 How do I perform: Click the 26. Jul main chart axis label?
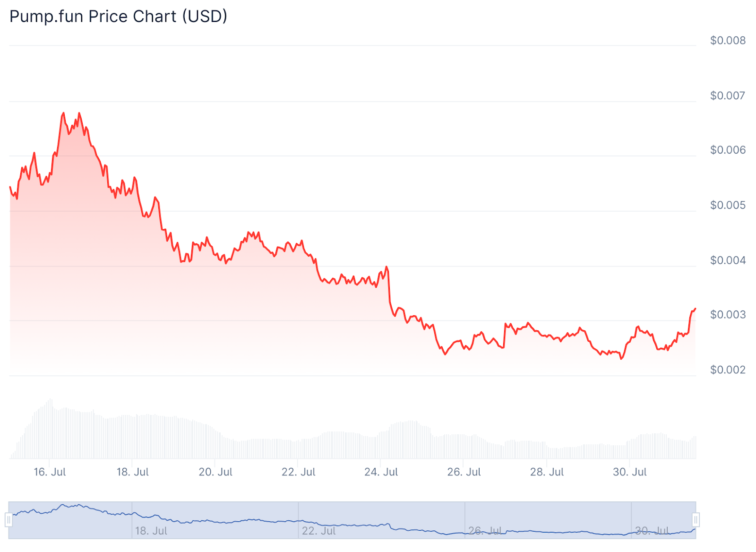click(x=464, y=472)
